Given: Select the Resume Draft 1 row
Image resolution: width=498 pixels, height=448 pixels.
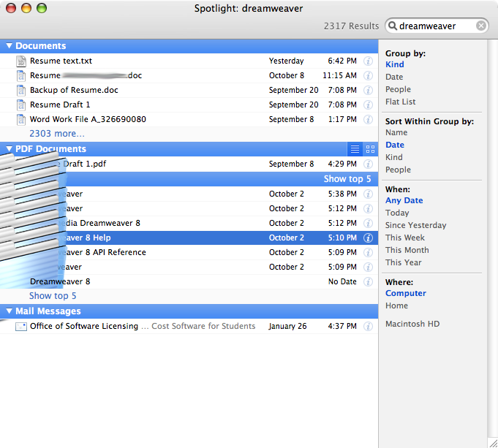Looking at the screenshot, I should 189,105.
